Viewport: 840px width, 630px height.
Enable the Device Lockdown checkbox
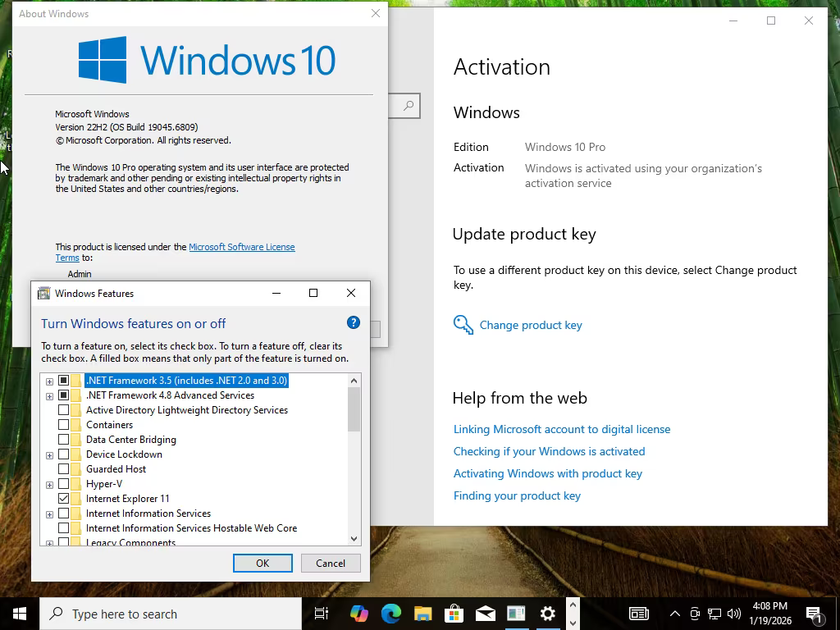[63, 454]
